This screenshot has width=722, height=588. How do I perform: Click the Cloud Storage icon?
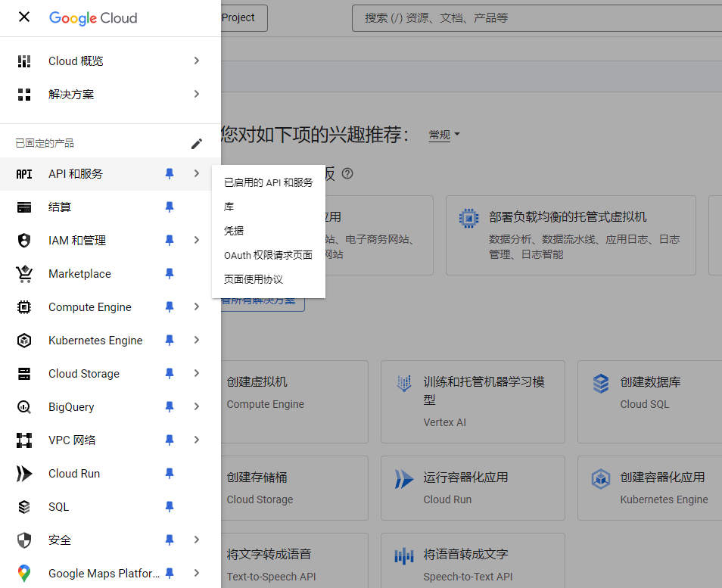[x=24, y=373]
